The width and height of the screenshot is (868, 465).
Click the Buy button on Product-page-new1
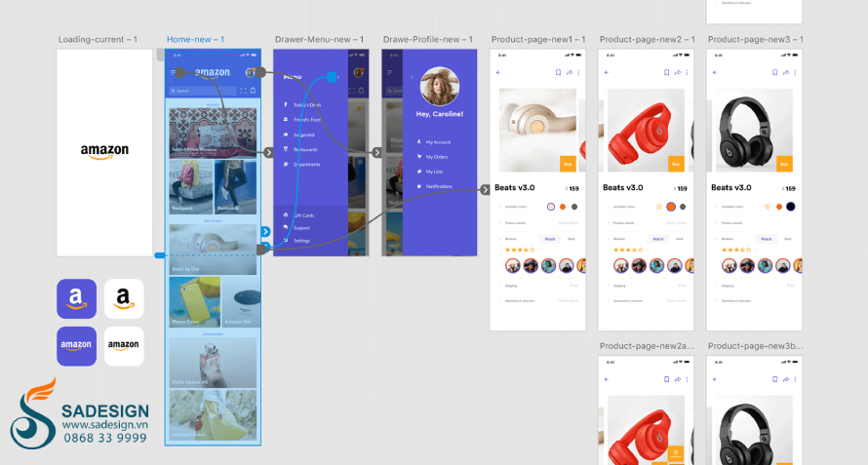pos(568,164)
